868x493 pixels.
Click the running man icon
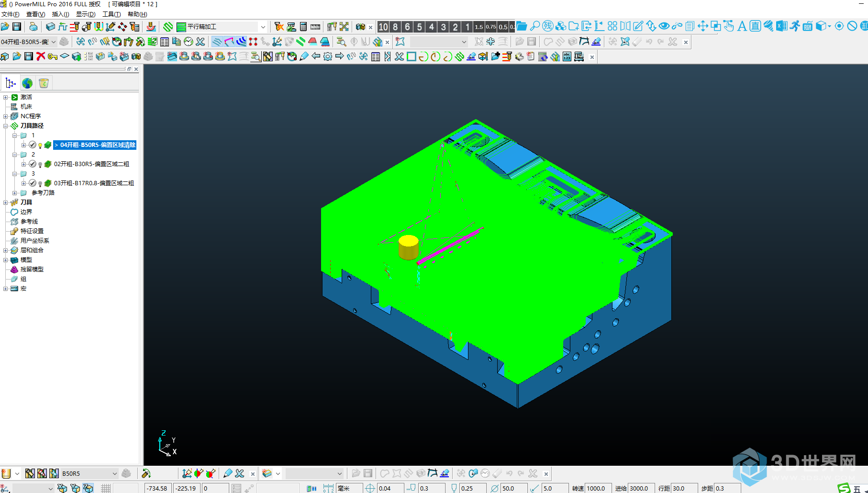794,26
